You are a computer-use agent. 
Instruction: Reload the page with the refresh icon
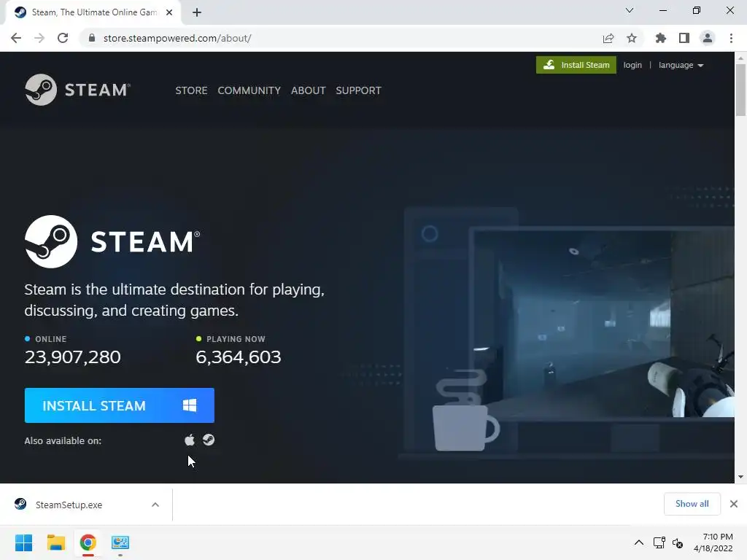click(63, 38)
